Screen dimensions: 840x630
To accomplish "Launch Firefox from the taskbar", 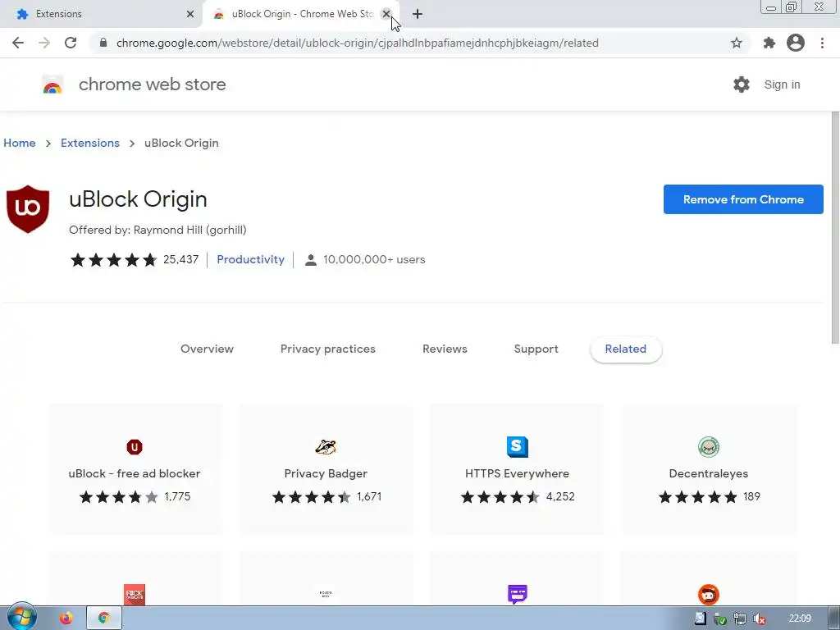I will pos(66,619).
